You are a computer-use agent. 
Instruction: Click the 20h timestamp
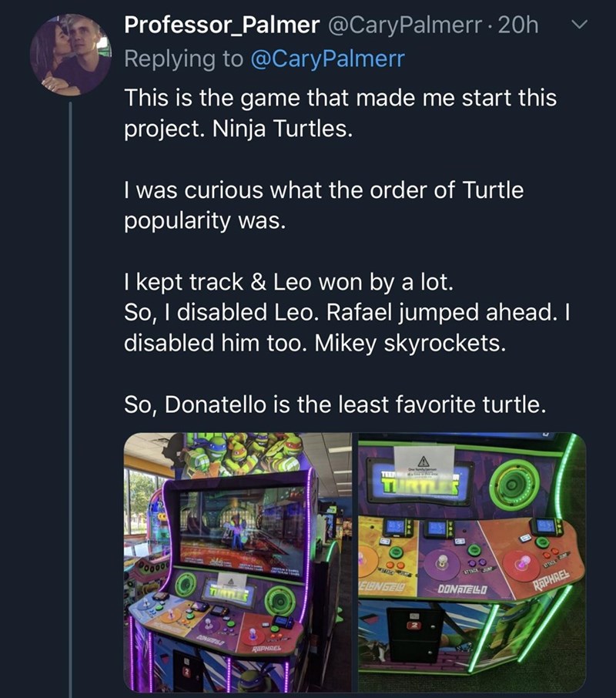(x=519, y=26)
